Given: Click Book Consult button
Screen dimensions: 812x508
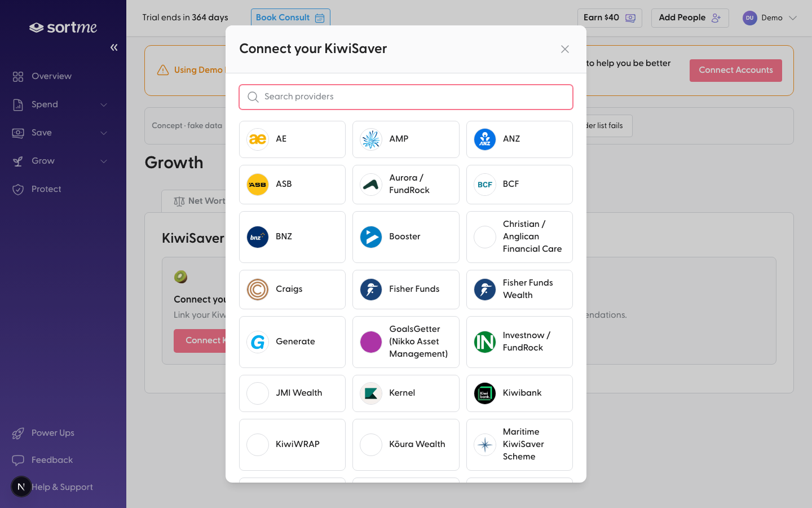Looking at the screenshot, I should point(290,17).
